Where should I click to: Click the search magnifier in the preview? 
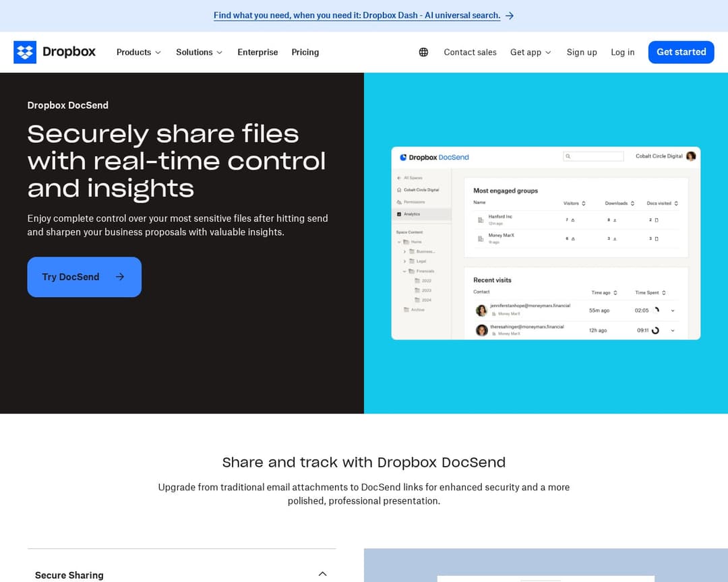tap(568, 156)
